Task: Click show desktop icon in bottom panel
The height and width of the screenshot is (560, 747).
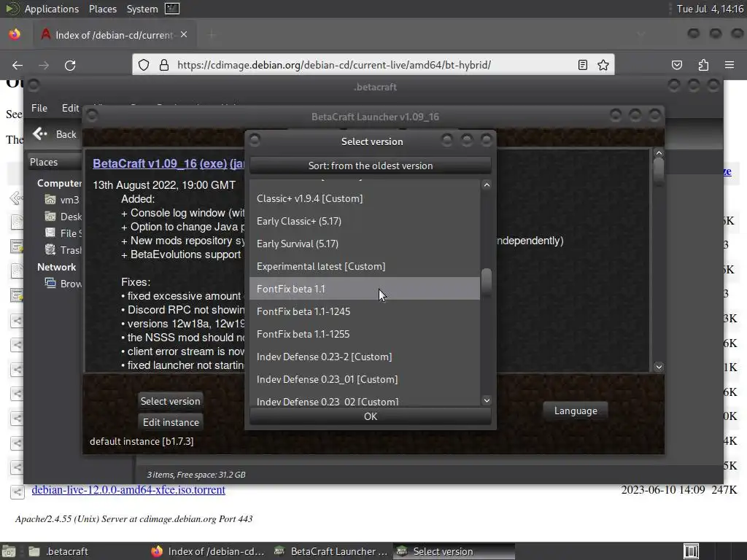Action: (x=8, y=551)
